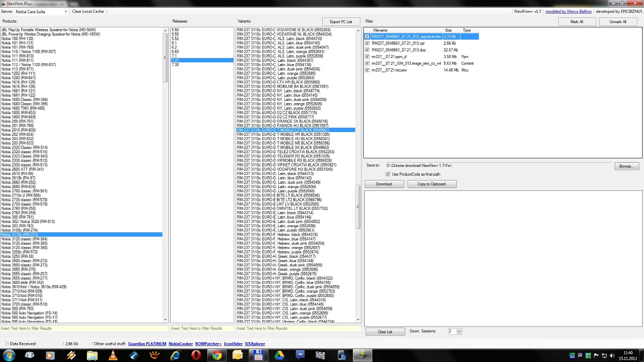This screenshot has height=362, width=644.
Task: Open the mobile phone taskbar icon
Action: tap(342, 355)
